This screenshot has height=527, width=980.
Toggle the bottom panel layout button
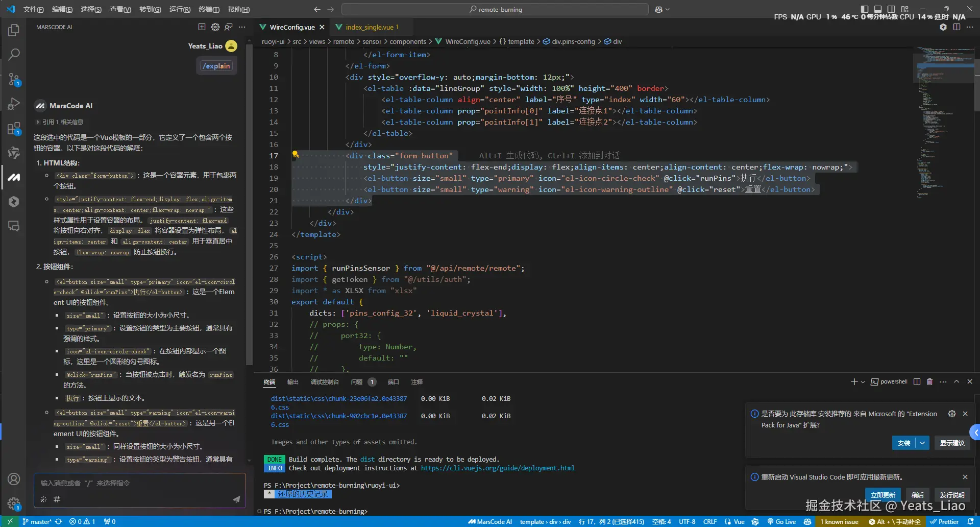point(877,9)
